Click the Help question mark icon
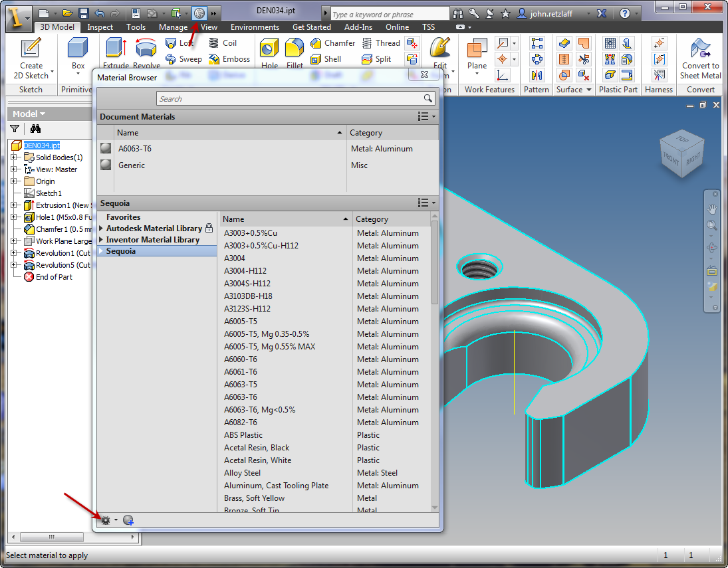Image resolution: width=728 pixels, height=568 pixels. pos(625,13)
